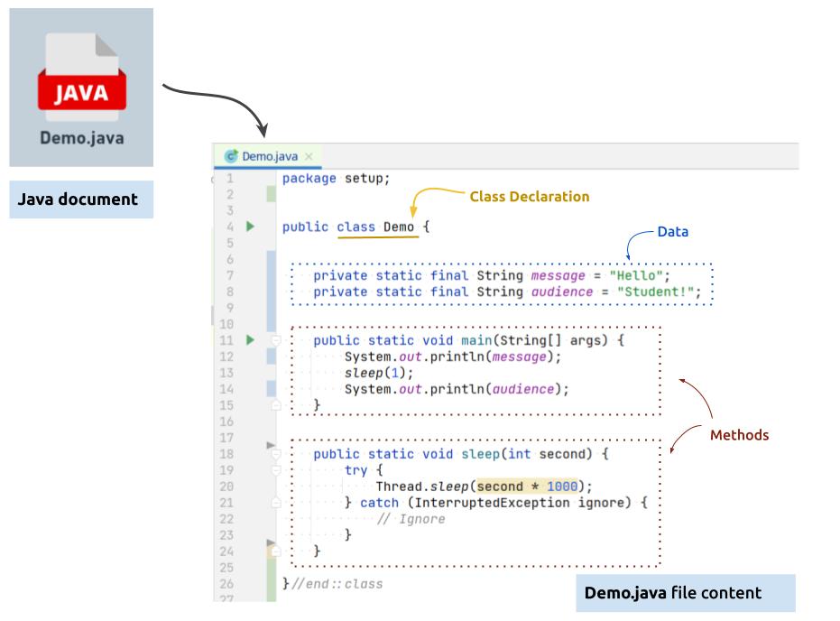Click fold end marker at line 15
840x621 pixels.
tap(277, 405)
